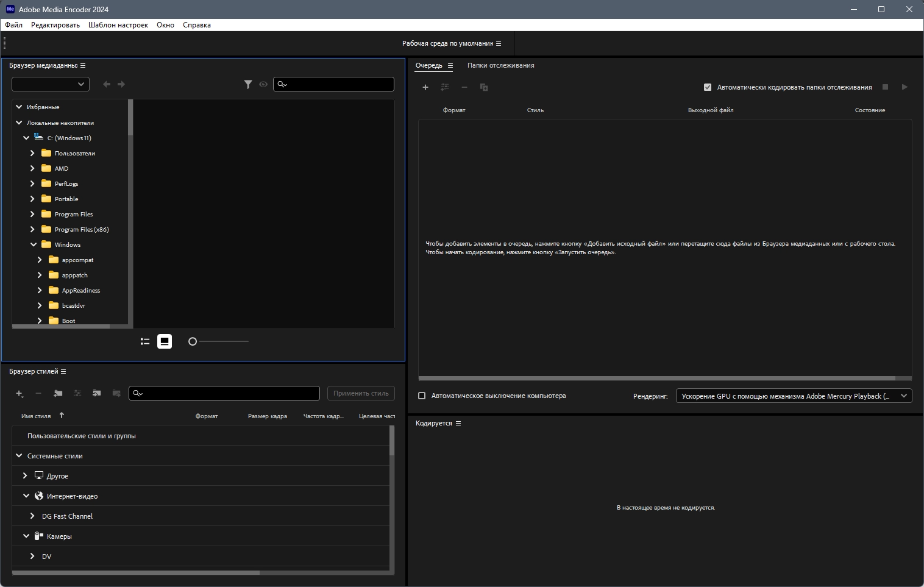Image resolution: width=924 pixels, height=587 pixels.
Task: Click the queue settings sliders icon
Action: click(445, 87)
